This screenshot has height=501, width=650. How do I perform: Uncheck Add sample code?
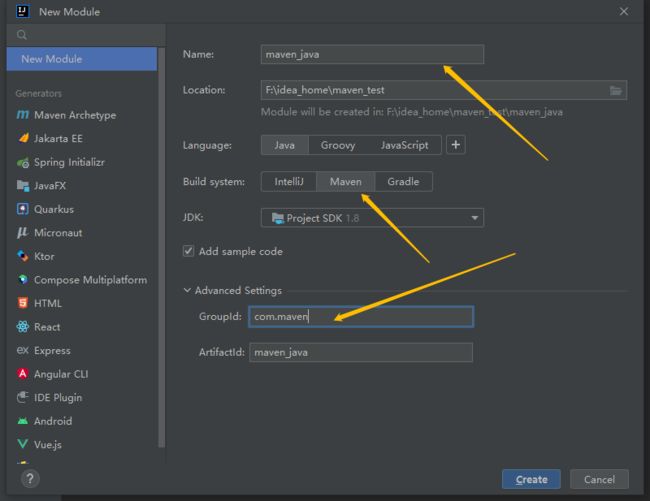188,251
